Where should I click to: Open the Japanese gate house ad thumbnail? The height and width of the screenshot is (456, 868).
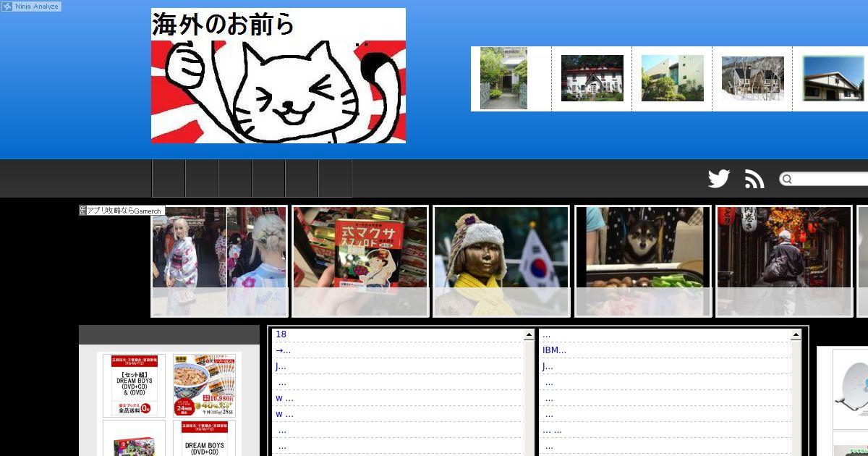click(x=503, y=78)
